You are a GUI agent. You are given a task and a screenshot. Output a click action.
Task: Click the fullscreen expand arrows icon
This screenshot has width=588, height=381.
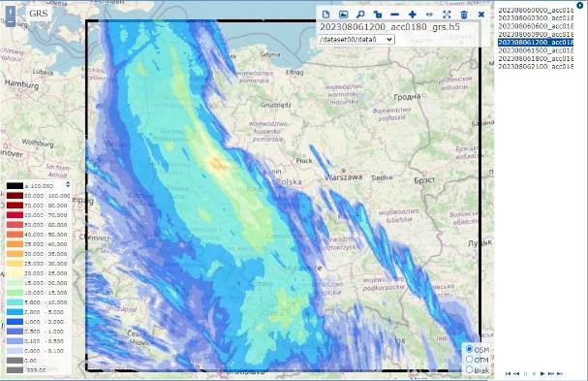447,15
